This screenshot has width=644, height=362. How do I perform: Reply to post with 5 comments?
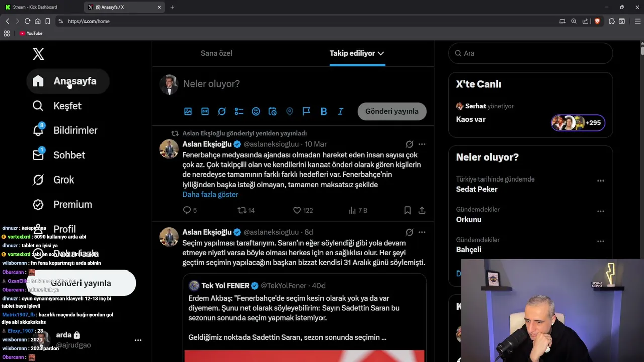[x=190, y=210]
